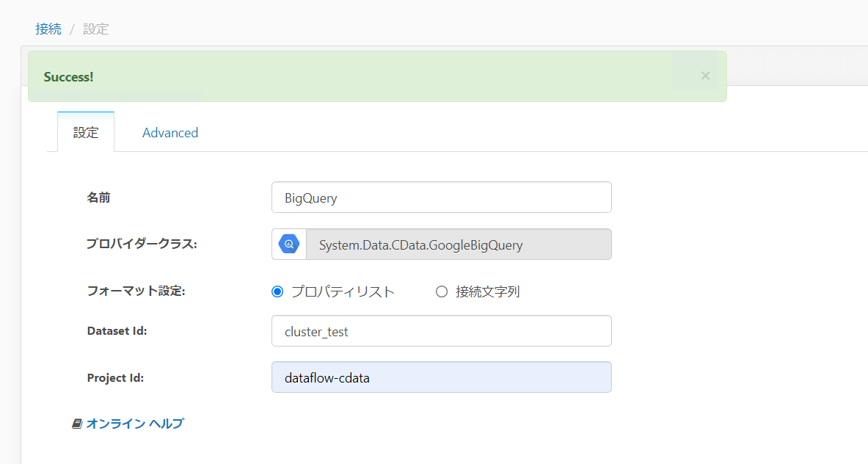Click the Project Id field showing dataflow-cdata
The image size is (868, 464).
[x=441, y=377]
